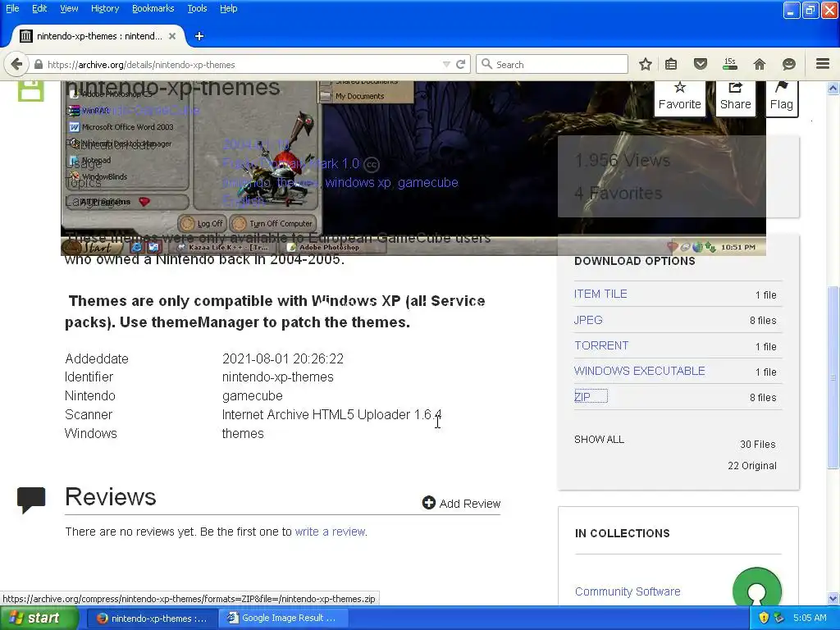Click the address bar URL field
840x630 pixels.
(241, 64)
